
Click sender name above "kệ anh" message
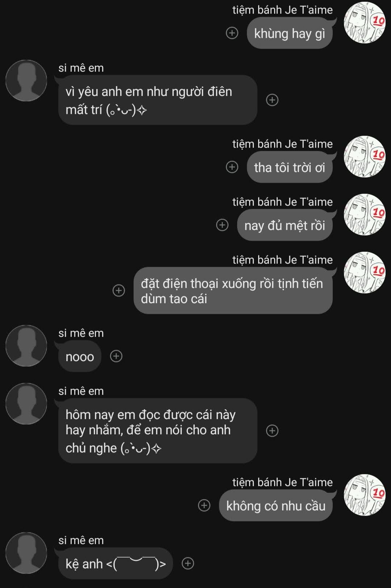pos(81,540)
